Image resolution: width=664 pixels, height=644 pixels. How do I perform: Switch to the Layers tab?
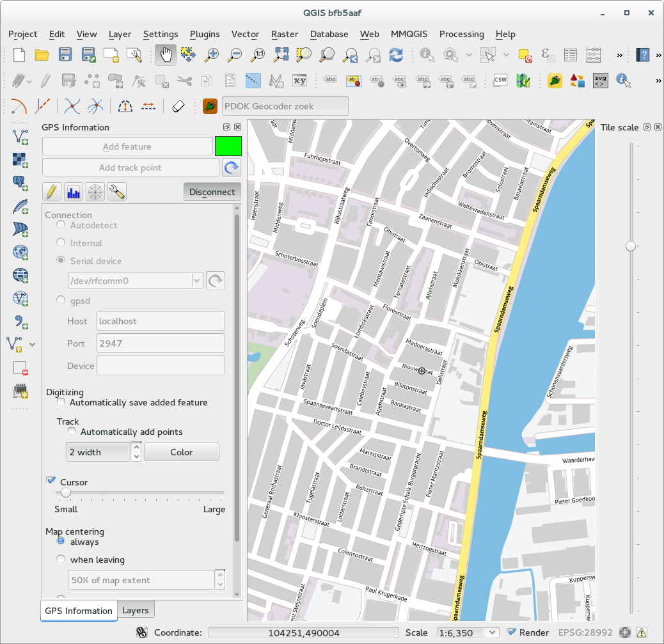(136, 610)
